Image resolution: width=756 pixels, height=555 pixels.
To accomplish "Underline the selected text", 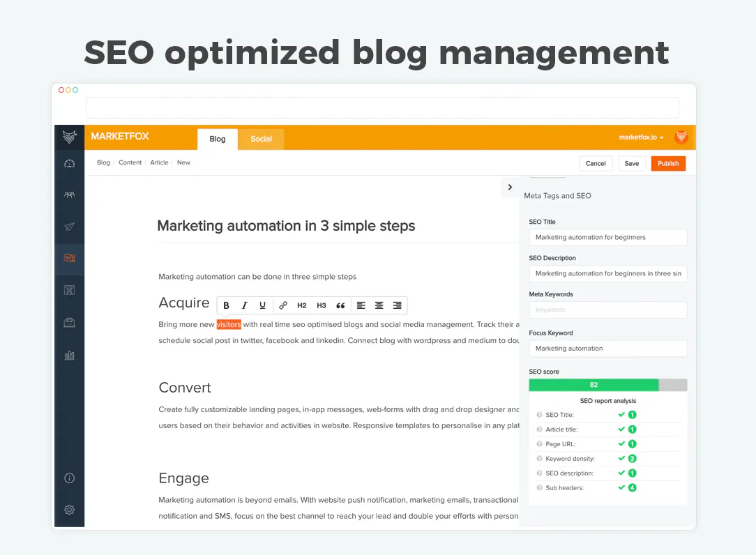I will pyautogui.click(x=262, y=305).
